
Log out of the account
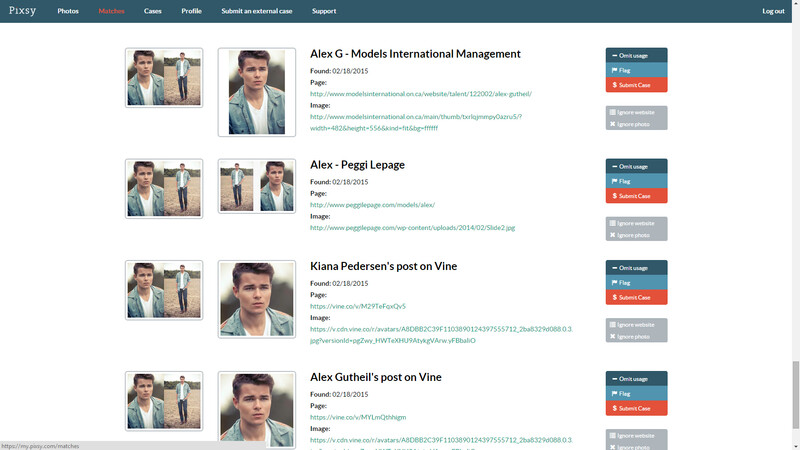(773, 11)
